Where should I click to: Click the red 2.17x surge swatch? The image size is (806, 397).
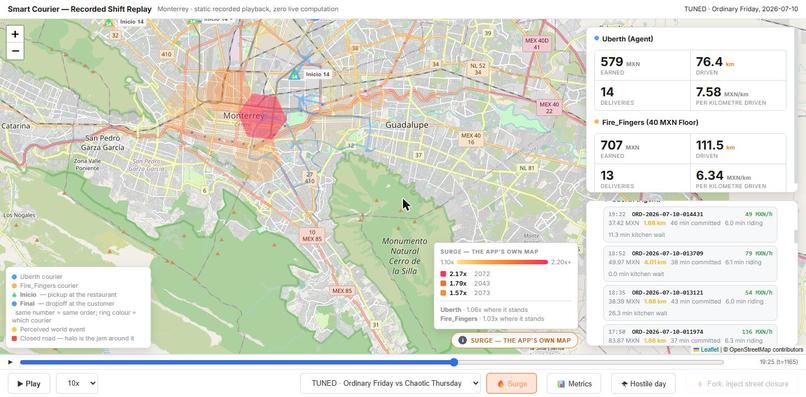(x=444, y=274)
